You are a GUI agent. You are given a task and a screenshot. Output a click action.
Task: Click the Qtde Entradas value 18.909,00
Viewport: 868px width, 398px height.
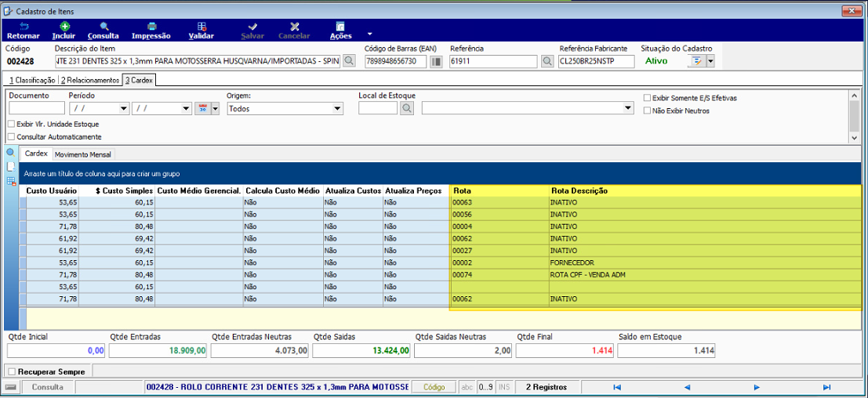158,350
